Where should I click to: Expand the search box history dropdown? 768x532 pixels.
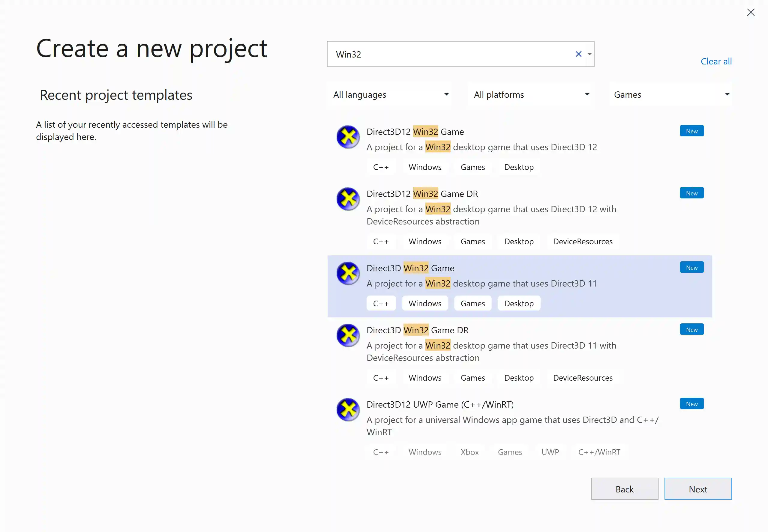[x=589, y=54]
